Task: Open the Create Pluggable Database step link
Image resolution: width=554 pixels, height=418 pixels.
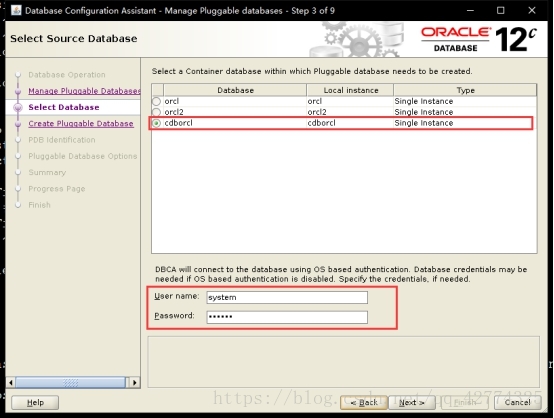Action: 81,124
